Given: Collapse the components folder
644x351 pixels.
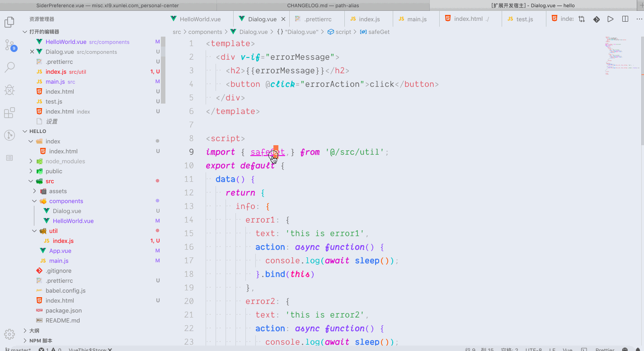Looking at the screenshot, I should click(x=35, y=201).
